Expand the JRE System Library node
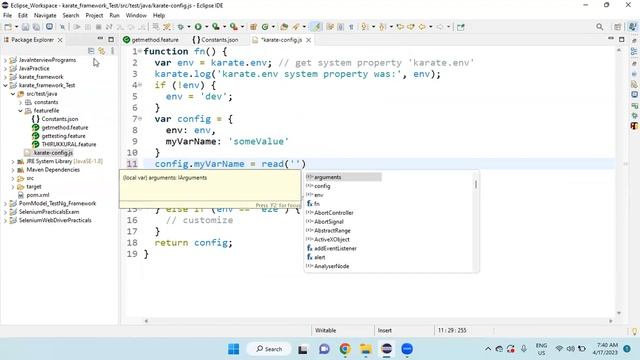Screen dimensions: 640x360 point(13,161)
